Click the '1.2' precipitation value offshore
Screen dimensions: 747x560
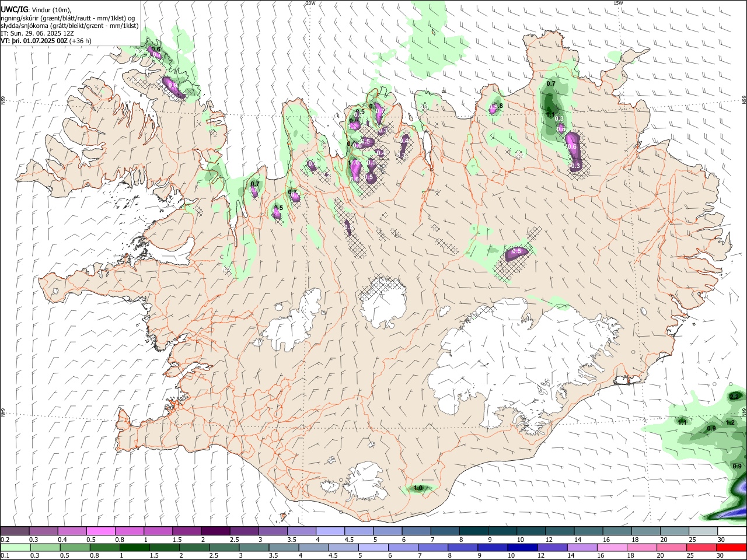click(730, 423)
